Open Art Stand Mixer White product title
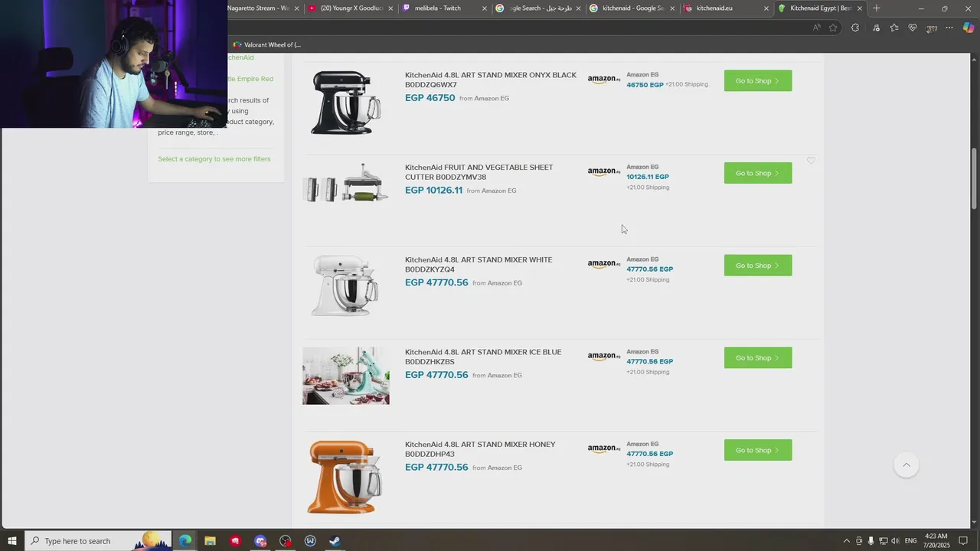 [x=479, y=265]
